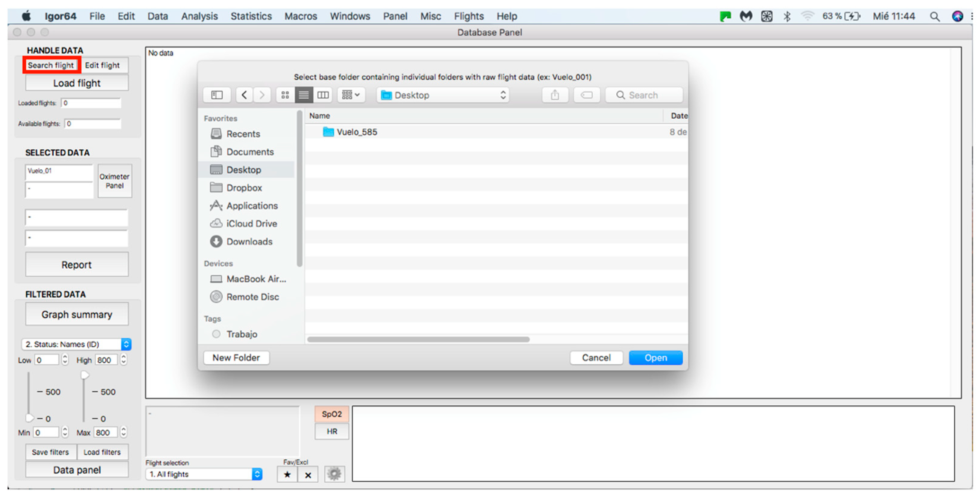Open the Flights menu
Viewport: 980px width, 499px height.
(468, 16)
